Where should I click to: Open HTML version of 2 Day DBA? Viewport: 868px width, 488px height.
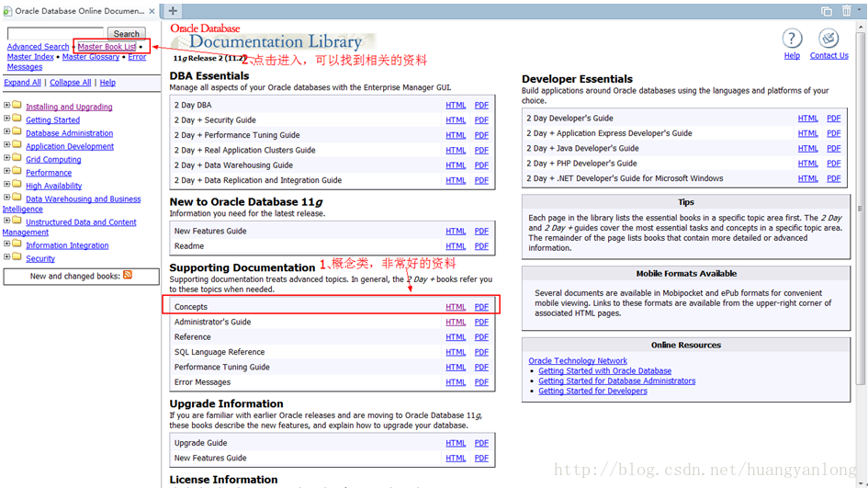click(456, 106)
